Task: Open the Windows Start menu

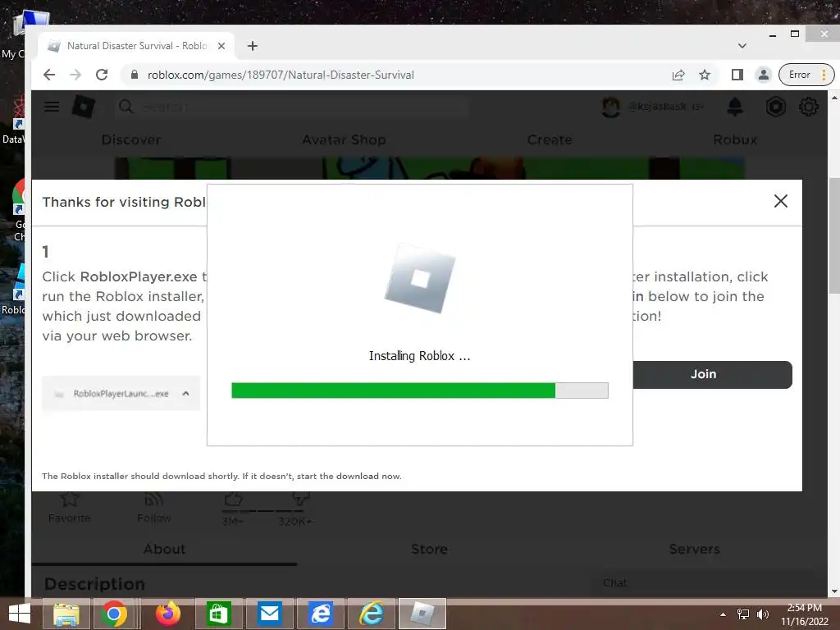Action: point(20,614)
